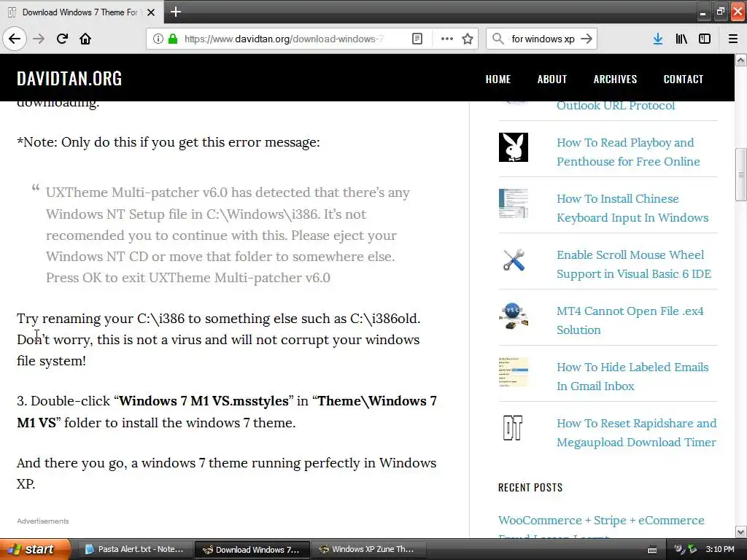The width and height of the screenshot is (747, 560).
Task: Close the Download Windows 7 Theme tab
Action: 151,12
